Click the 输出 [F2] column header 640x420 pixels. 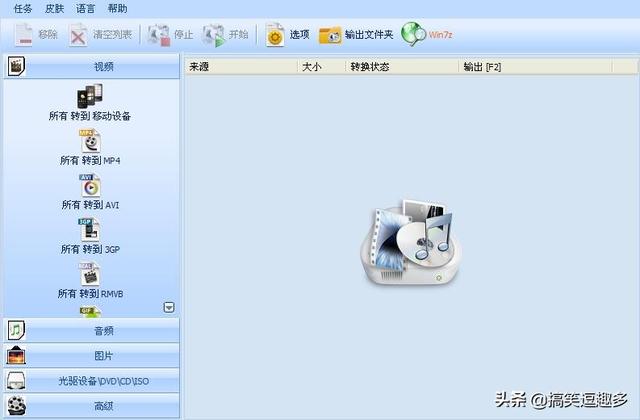pos(536,67)
